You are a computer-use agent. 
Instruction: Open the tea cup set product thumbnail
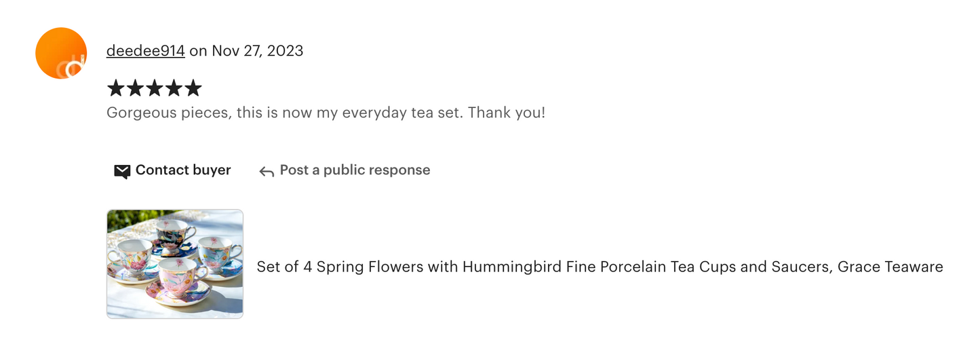175,264
